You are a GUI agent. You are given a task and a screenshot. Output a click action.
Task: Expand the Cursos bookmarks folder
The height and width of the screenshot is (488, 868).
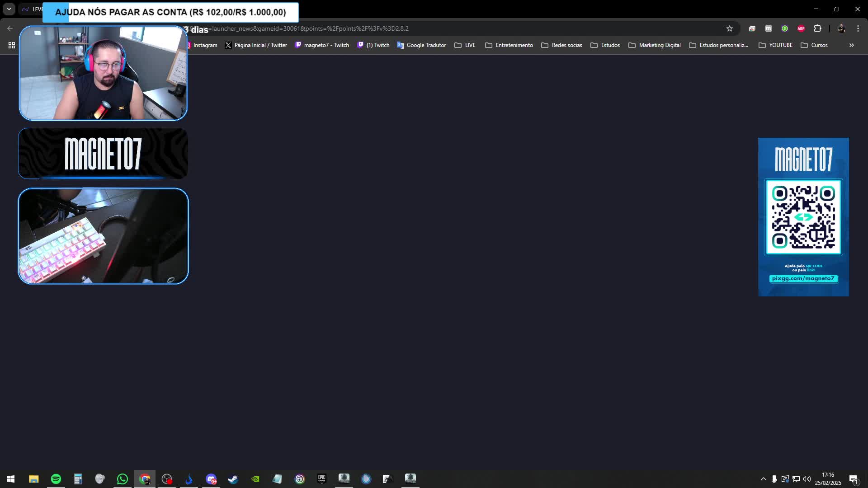[x=814, y=45]
